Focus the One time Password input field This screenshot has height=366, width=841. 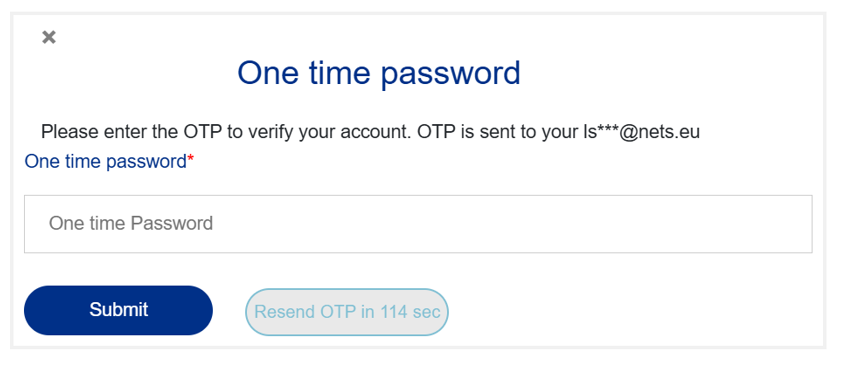[x=418, y=224]
